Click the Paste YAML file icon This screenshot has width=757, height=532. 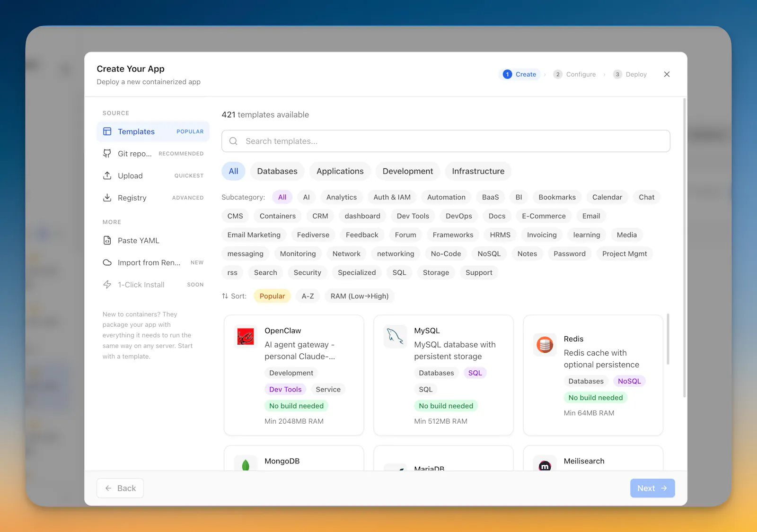click(107, 240)
